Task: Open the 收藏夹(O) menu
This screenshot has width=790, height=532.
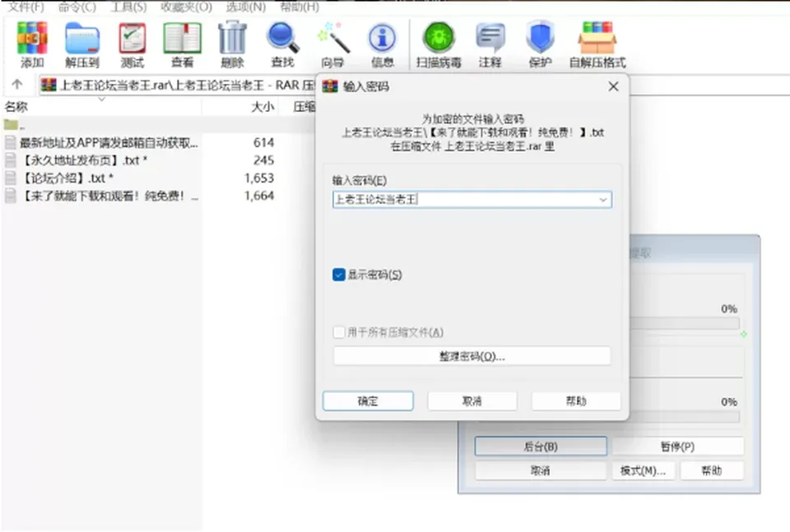Action: coord(186,7)
